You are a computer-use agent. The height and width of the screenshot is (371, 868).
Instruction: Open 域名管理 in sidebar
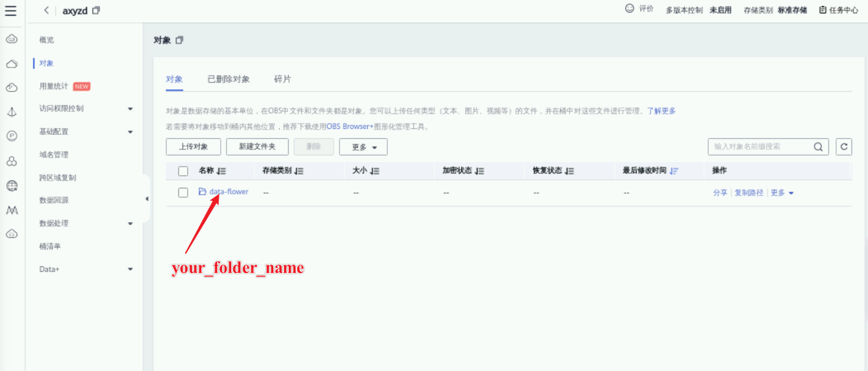coord(54,155)
